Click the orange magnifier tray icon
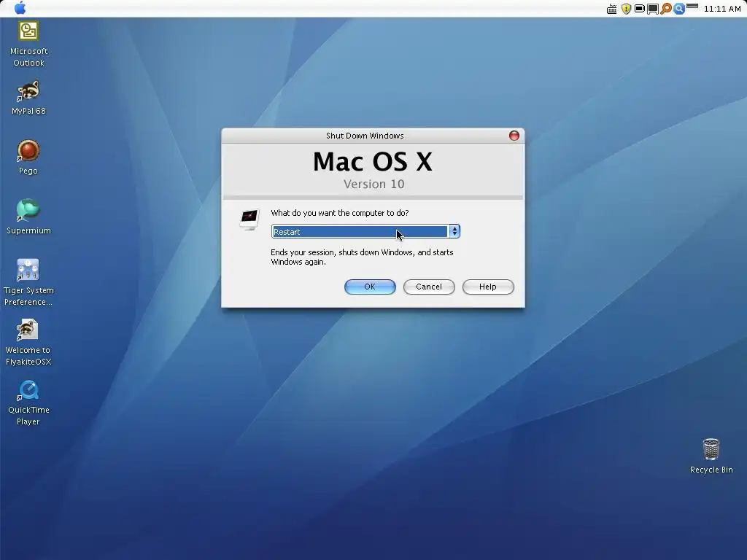Viewport: 747px width, 560px height. click(666, 9)
